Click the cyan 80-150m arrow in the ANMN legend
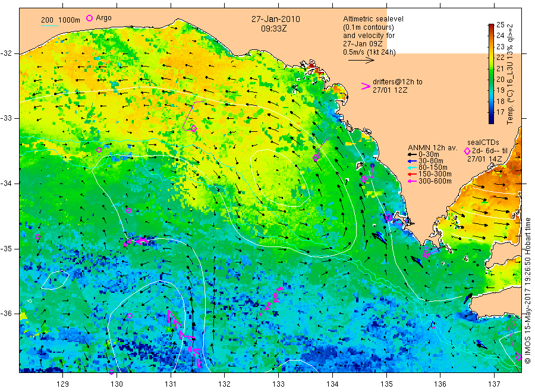The height and width of the screenshot is (392, 535). click(x=413, y=167)
